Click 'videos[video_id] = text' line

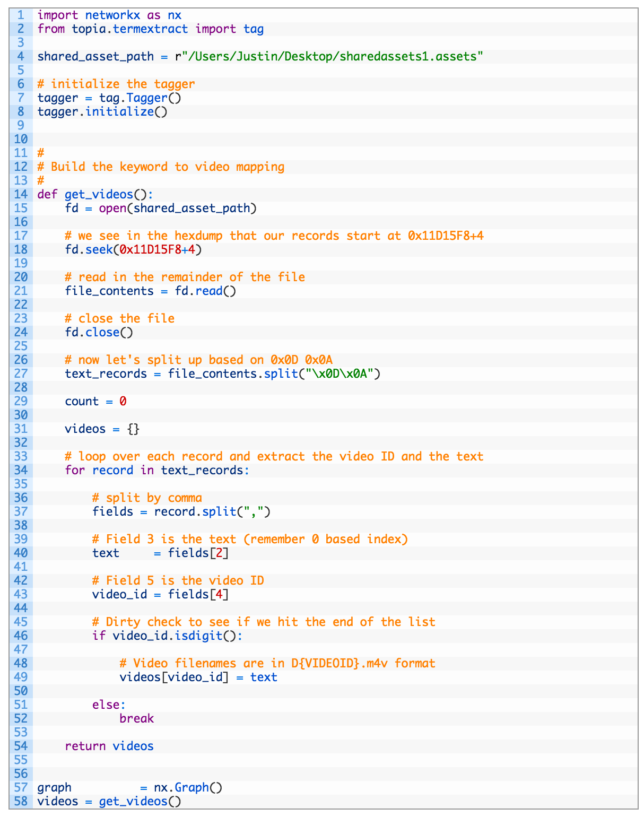click(x=198, y=677)
